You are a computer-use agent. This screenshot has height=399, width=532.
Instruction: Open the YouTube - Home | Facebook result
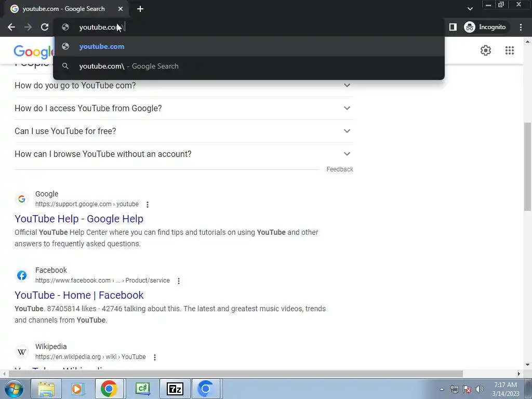(x=79, y=295)
